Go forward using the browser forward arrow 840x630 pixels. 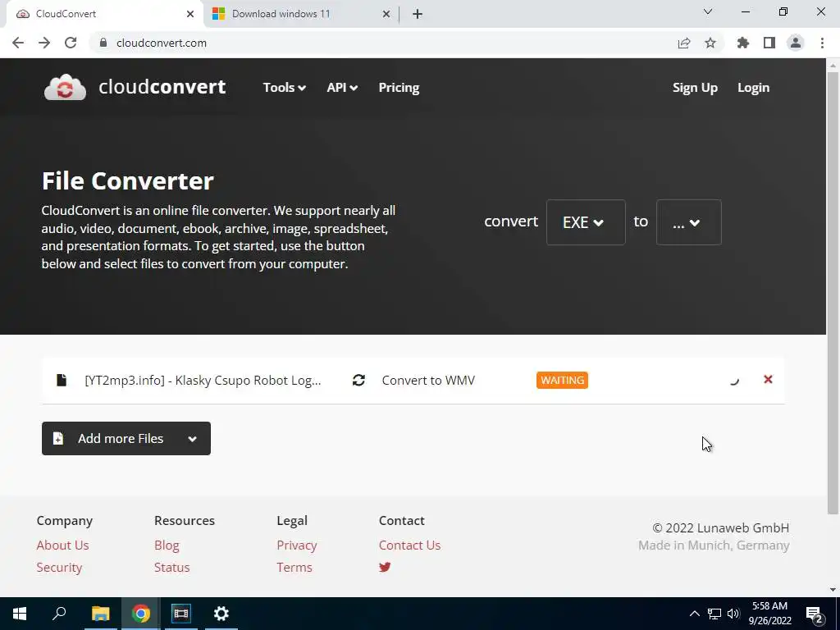click(44, 43)
